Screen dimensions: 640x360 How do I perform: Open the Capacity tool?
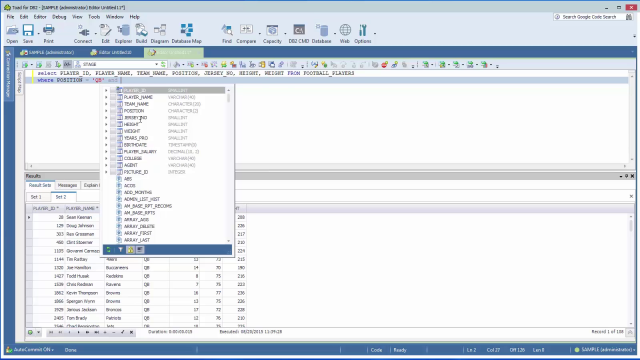pyautogui.click(x=272, y=33)
